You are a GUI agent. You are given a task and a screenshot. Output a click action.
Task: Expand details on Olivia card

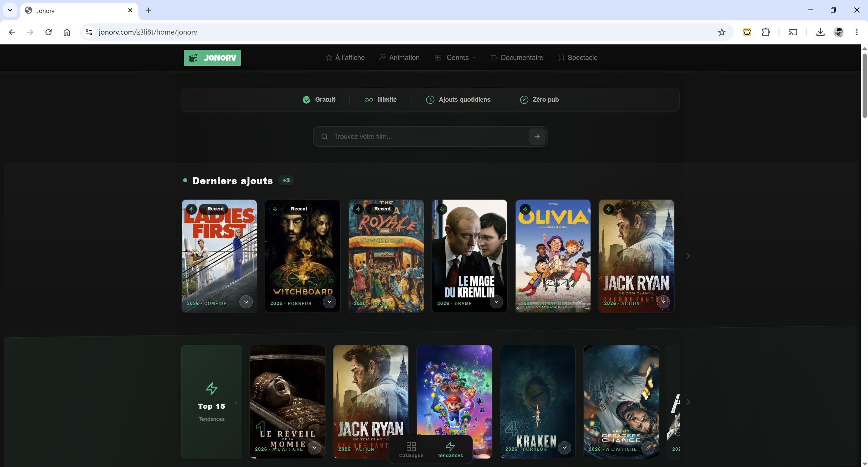pyautogui.click(x=580, y=302)
